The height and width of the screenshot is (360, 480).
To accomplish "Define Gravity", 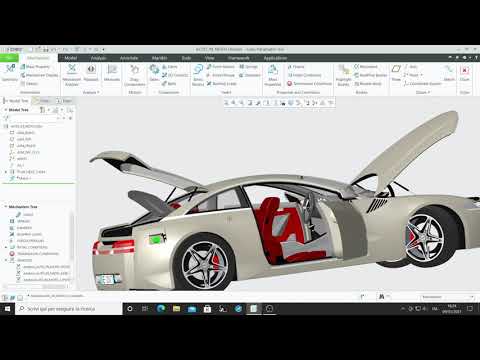I will click(x=296, y=67).
